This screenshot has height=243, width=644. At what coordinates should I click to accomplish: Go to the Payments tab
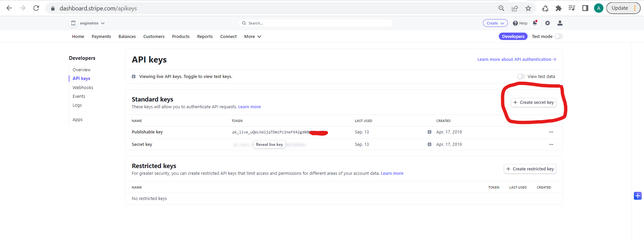point(101,36)
